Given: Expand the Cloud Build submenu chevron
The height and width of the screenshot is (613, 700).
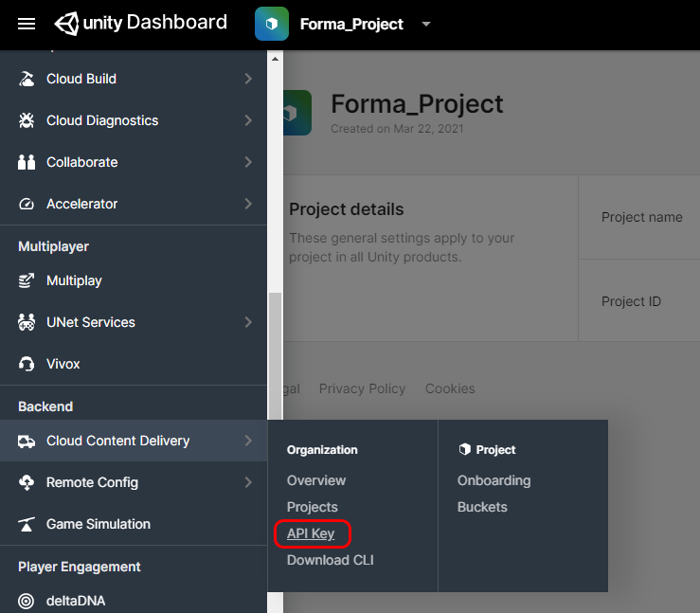Looking at the screenshot, I should (248, 79).
